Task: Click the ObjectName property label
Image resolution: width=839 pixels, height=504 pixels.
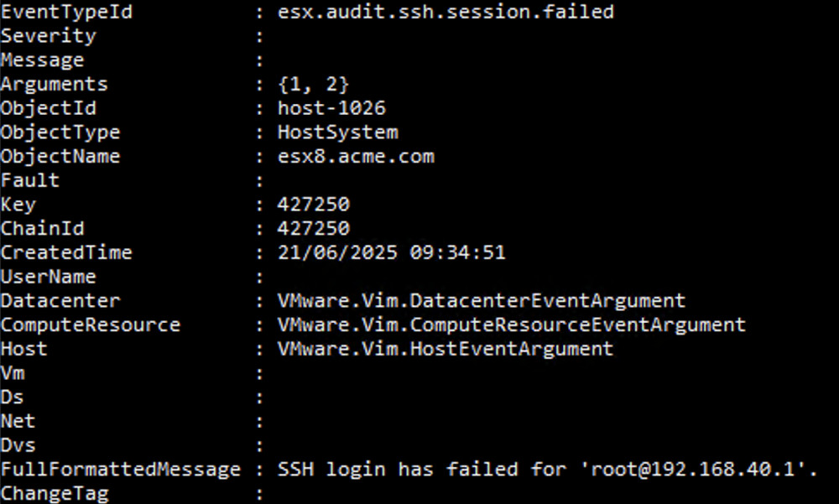Action: 60,157
